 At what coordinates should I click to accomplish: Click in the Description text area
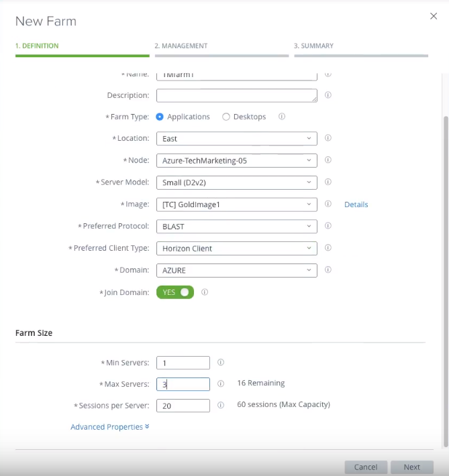point(237,95)
